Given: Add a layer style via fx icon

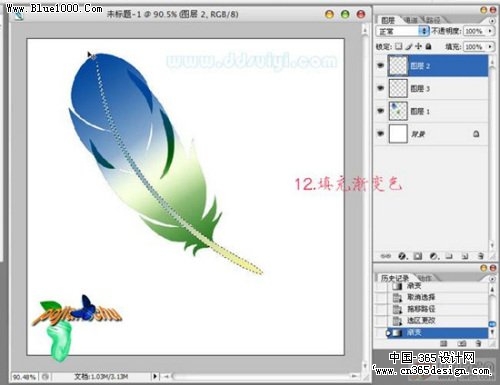Looking at the screenshot, I should click(402, 256).
